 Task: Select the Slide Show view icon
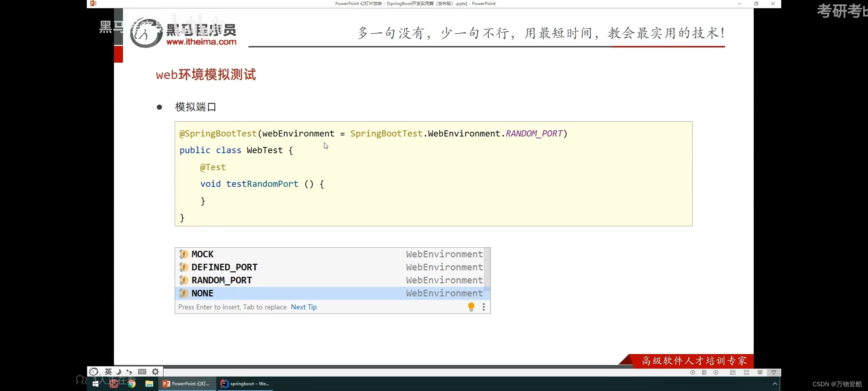(774, 372)
